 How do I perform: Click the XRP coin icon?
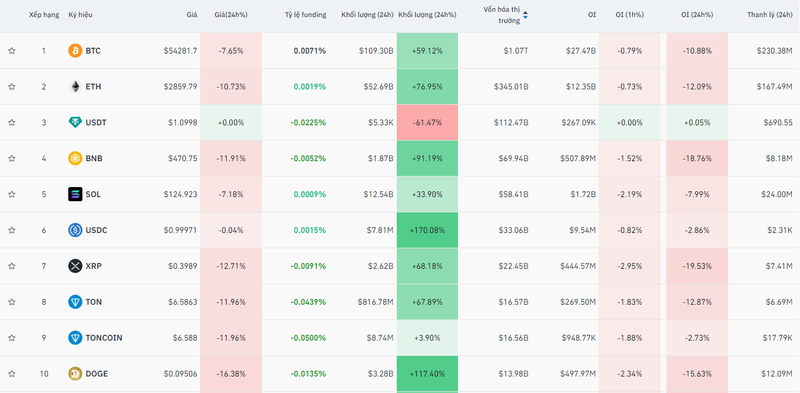click(75, 266)
